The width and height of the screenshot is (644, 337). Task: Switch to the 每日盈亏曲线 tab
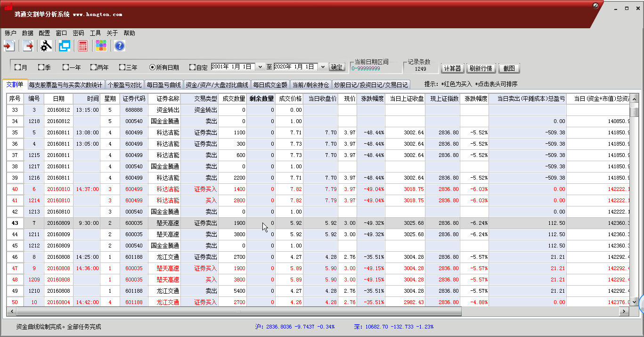pos(163,85)
